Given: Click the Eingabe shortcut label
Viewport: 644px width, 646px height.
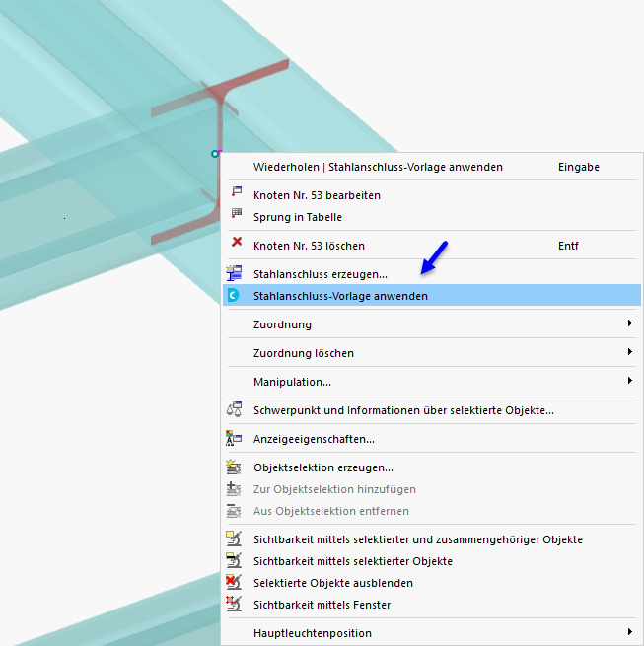Looking at the screenshot, I should point(579,167).
